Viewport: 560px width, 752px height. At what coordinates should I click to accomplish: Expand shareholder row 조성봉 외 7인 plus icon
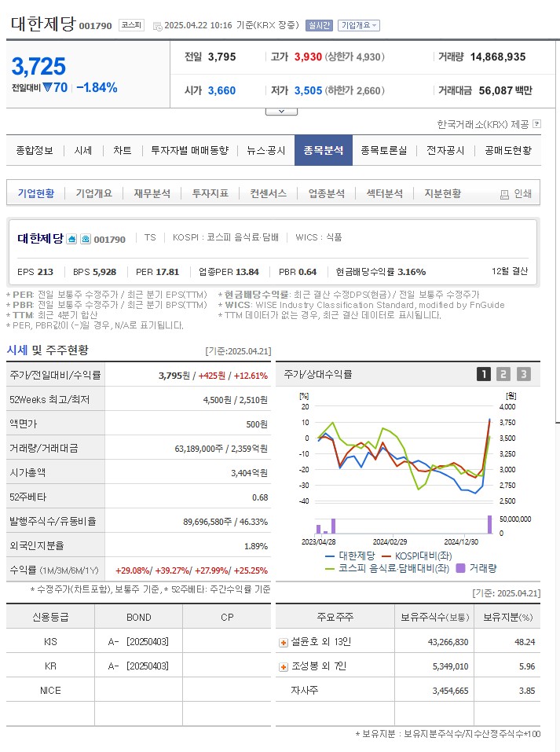pos(284,667)
